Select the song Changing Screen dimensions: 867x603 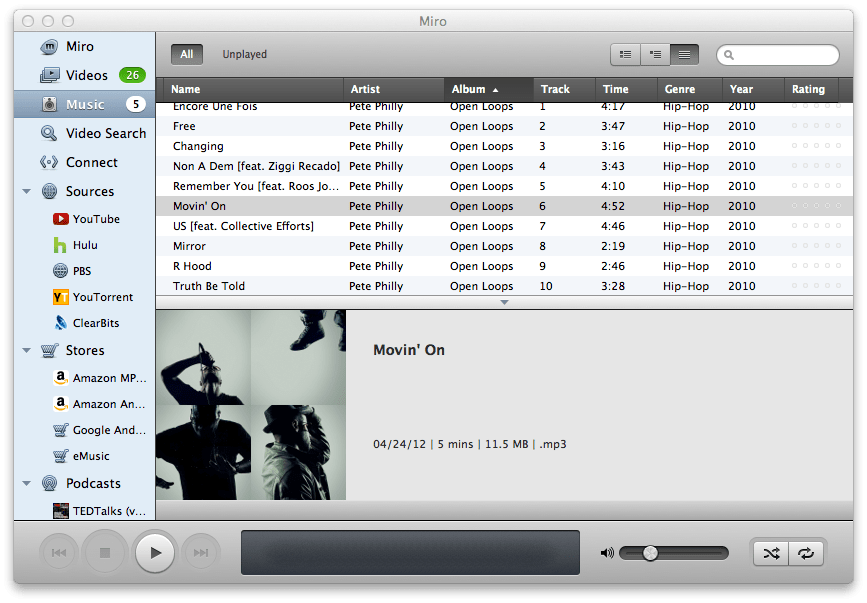click(x=504, y=146)
